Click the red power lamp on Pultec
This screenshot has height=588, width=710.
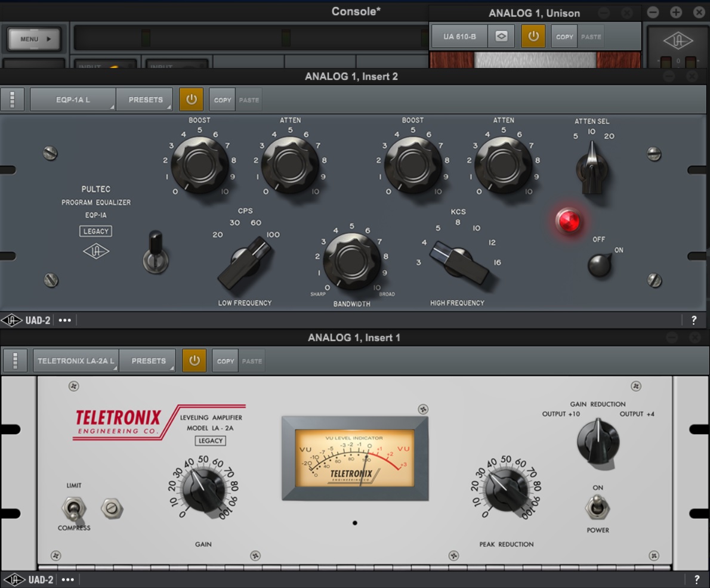[568, 221]
